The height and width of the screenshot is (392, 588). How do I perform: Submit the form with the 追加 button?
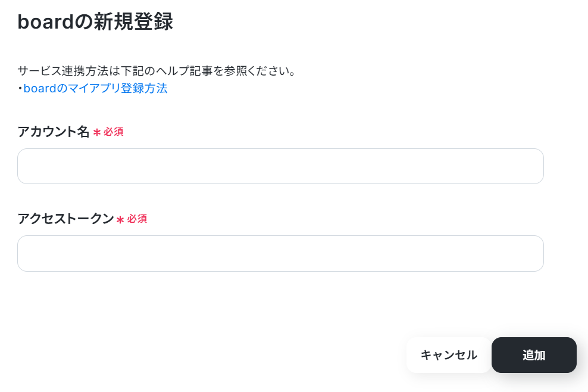click(x=534, y=355)
